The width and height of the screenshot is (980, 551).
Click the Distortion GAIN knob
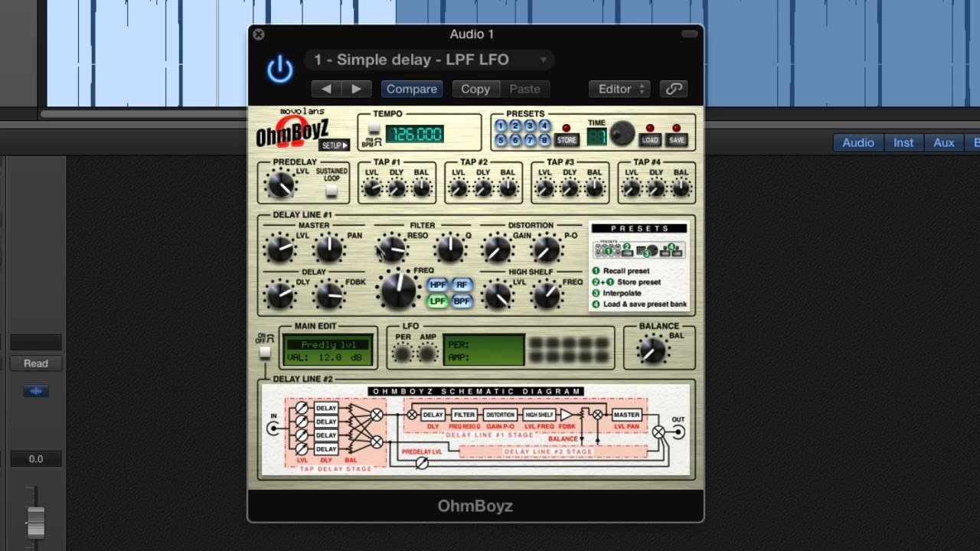[x=497, y=249]
